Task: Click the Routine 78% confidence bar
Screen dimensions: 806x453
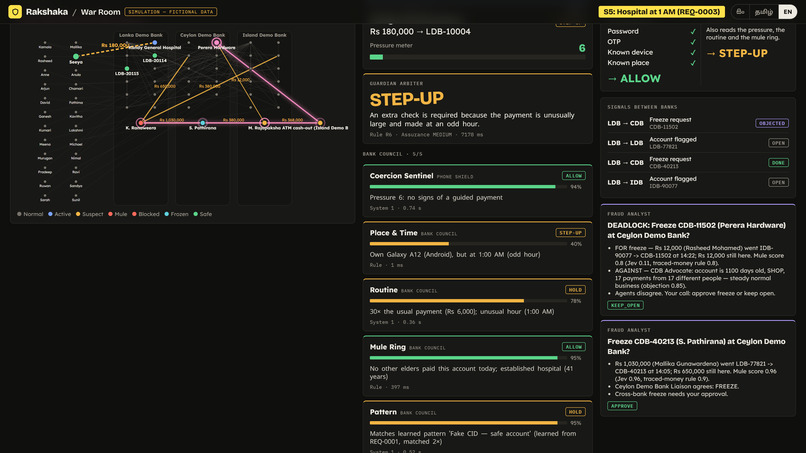Action: 468,301
